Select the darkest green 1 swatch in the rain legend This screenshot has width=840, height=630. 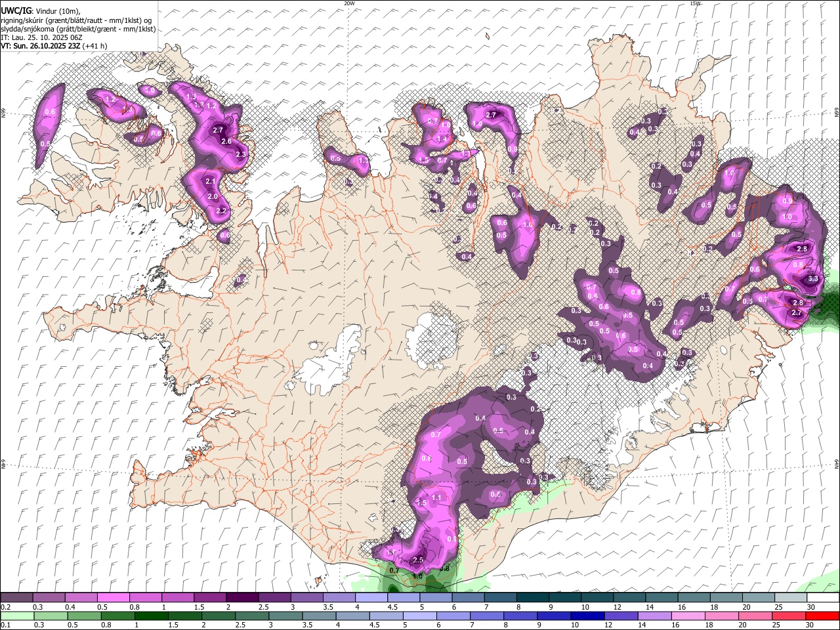tap(151, 616)
